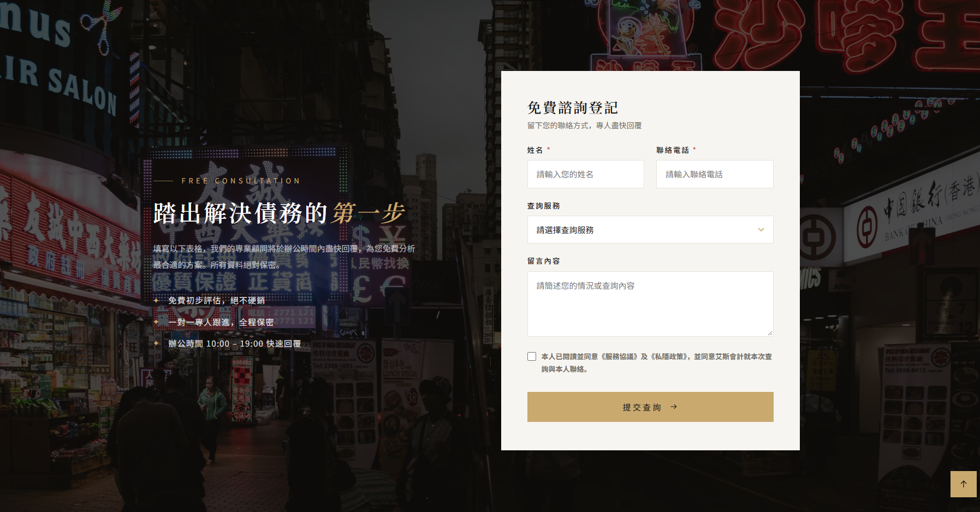Click the 踏出解決債務的第一步 headline
Viewport: 980px width, 512px height.
(279, 213)
